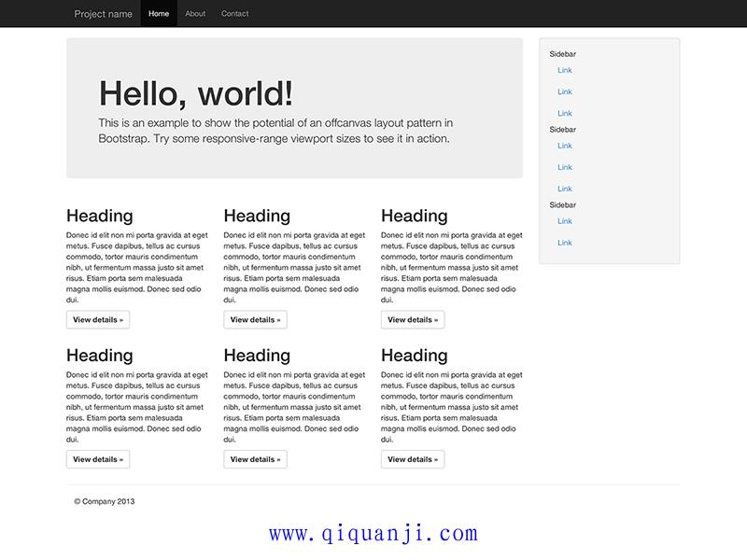Open the About page in navbar

pos(195,14)
